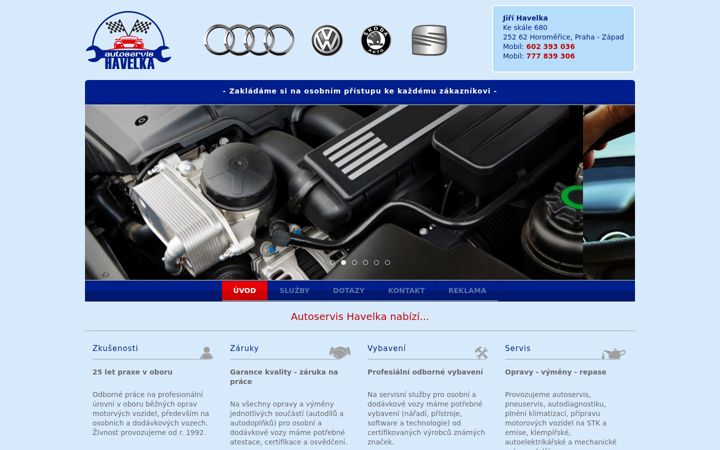This screenshot has width=720, height=450.
Task: Open the ÚVOD menu tab
Action: pos(245,291)
